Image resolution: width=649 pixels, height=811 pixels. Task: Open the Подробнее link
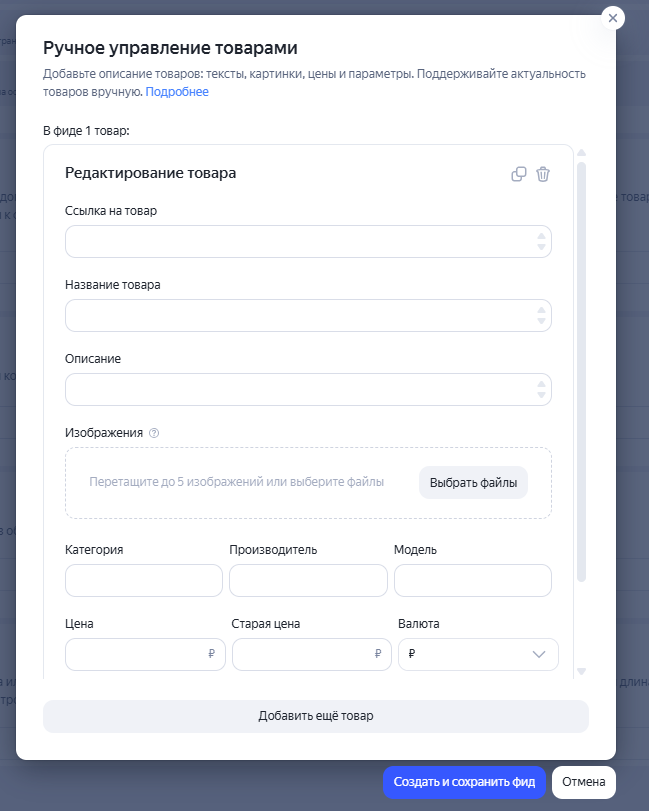pos(177,92)
